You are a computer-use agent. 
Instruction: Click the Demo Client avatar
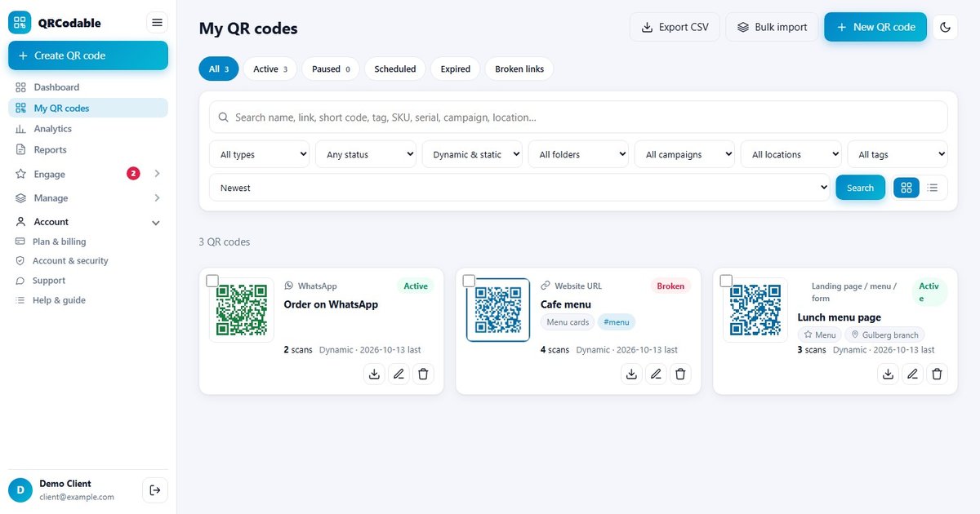(20, 490)
